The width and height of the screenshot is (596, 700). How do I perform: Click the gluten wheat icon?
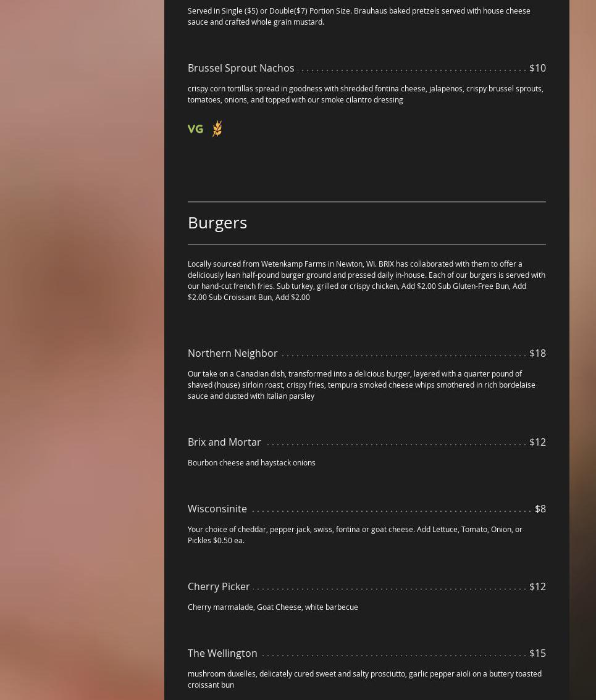click(217, 128)
